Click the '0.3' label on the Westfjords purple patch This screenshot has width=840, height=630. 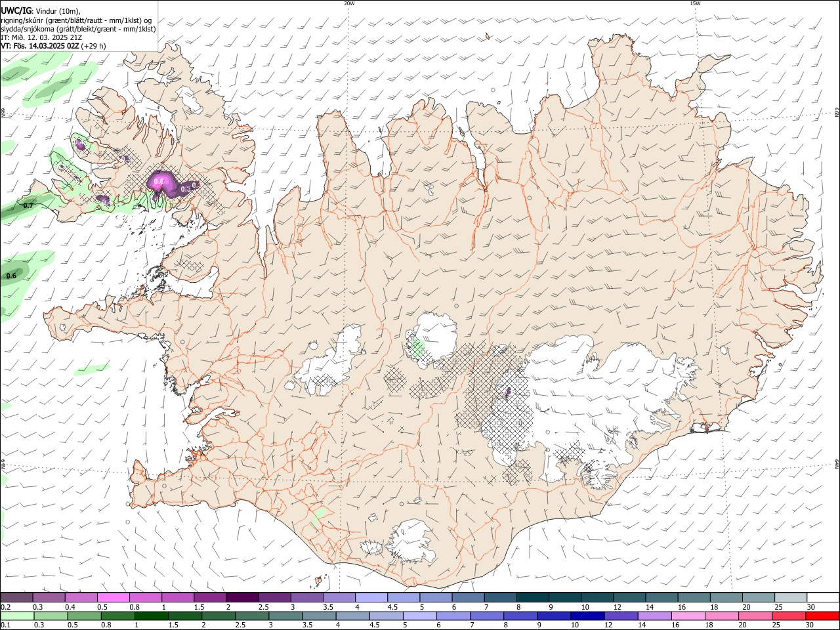pyautogui.click(x=186, y=189)
